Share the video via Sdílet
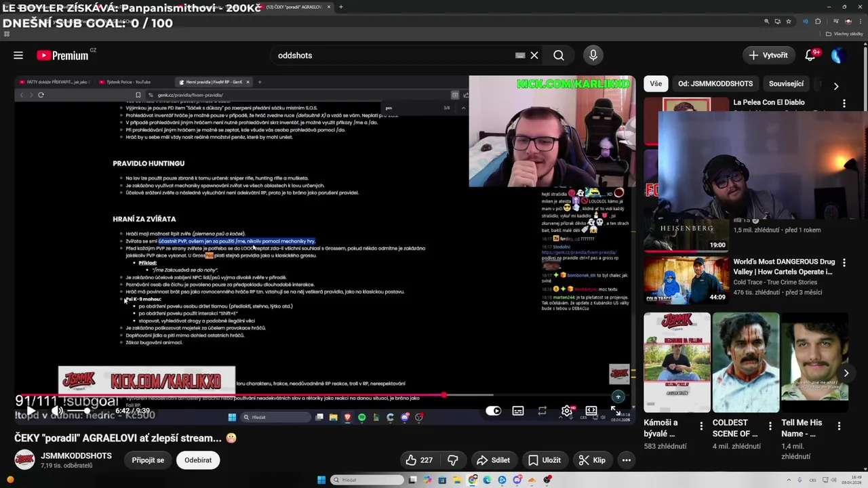The width and height of the screenshot is (868, 488). pos(493,460)
